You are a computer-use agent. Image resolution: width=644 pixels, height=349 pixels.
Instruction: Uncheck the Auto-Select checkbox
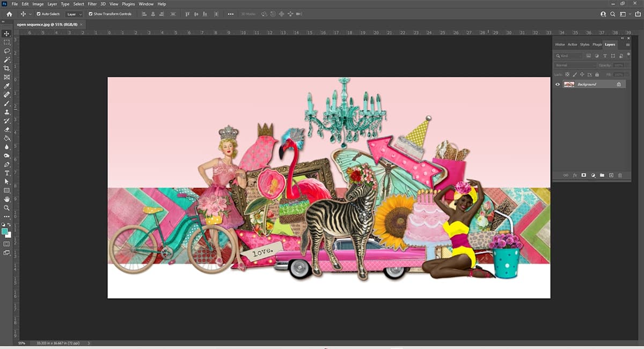click(x=39, y=14)
